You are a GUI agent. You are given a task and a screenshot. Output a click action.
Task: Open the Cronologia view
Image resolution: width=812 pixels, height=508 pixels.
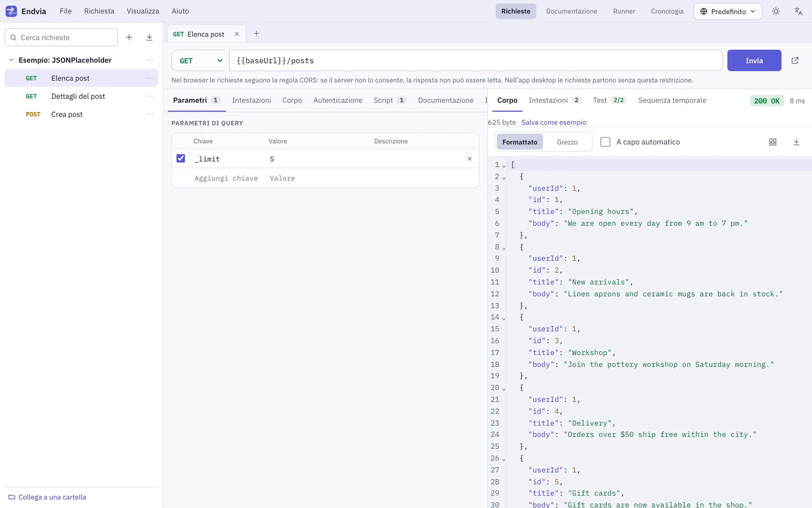667,11
